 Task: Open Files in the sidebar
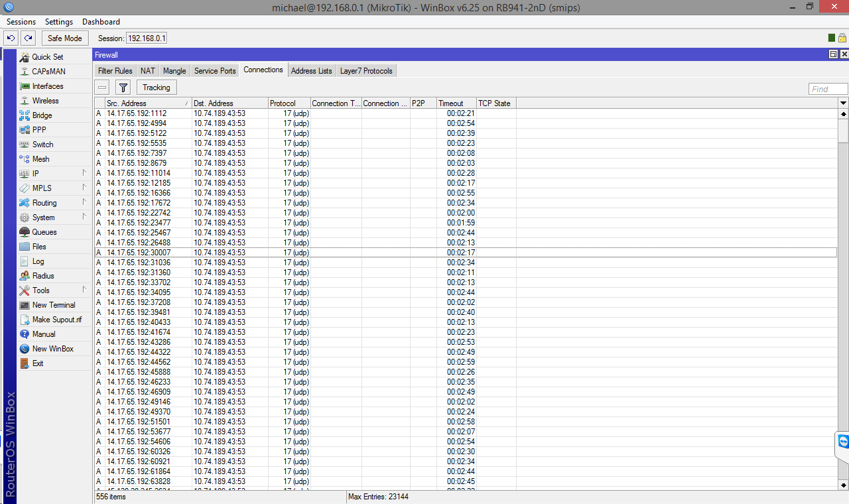39,247
